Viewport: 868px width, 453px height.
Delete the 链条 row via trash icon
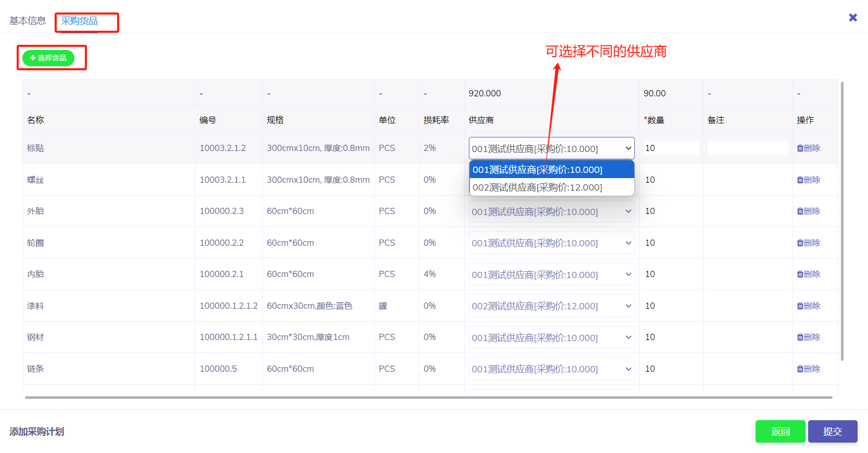coord(800,369)
